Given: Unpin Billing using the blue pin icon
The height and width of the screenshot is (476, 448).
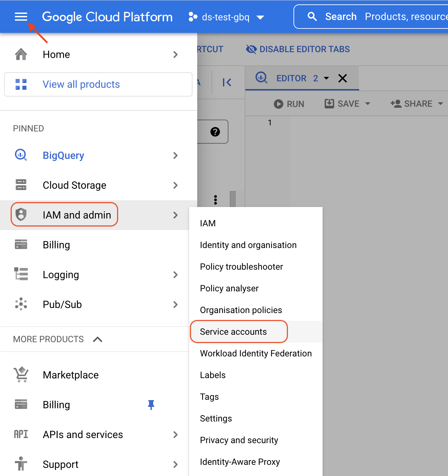Looking at the screenshot, I should point(151,405).
